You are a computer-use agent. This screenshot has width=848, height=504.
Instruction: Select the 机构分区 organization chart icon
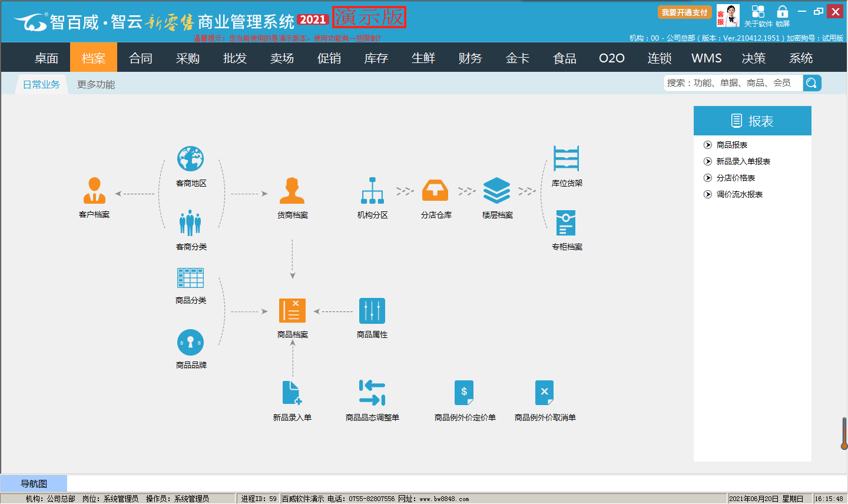click(x=372, y=191)
